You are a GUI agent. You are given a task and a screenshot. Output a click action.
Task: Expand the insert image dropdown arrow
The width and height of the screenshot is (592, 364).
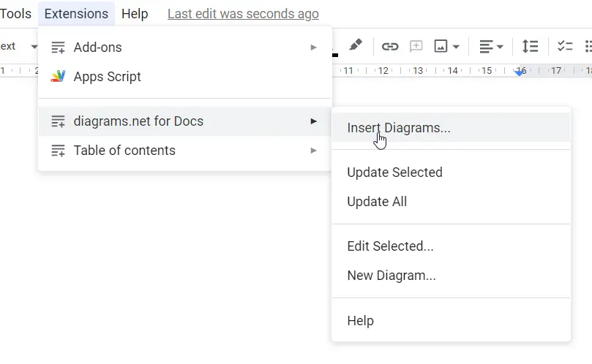[x=456, y=48]
